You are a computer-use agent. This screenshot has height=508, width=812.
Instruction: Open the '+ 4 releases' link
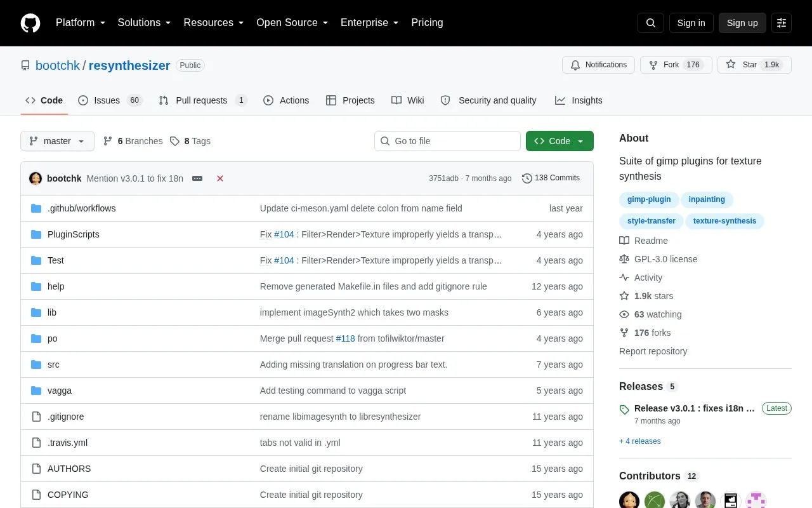click(x=640, y=441)
